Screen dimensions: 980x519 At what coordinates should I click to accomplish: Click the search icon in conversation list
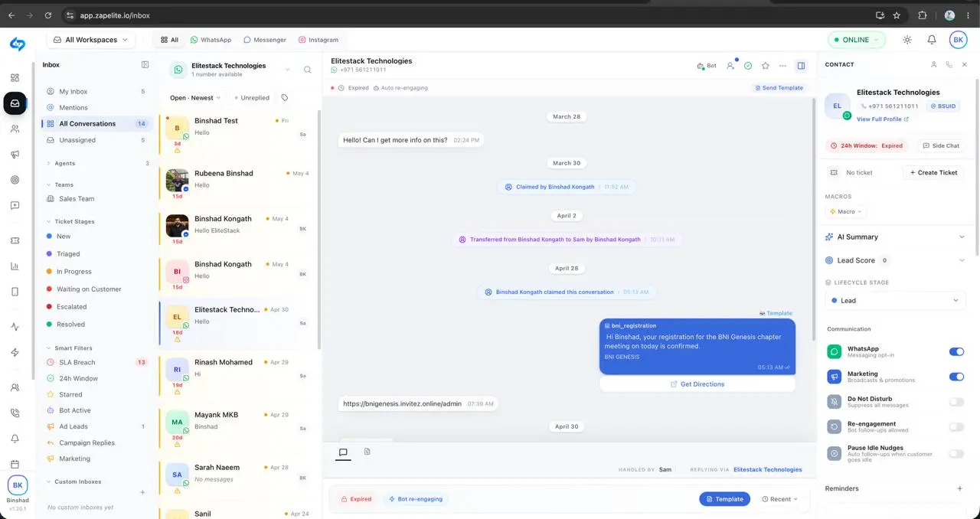(x=307, y=70)
